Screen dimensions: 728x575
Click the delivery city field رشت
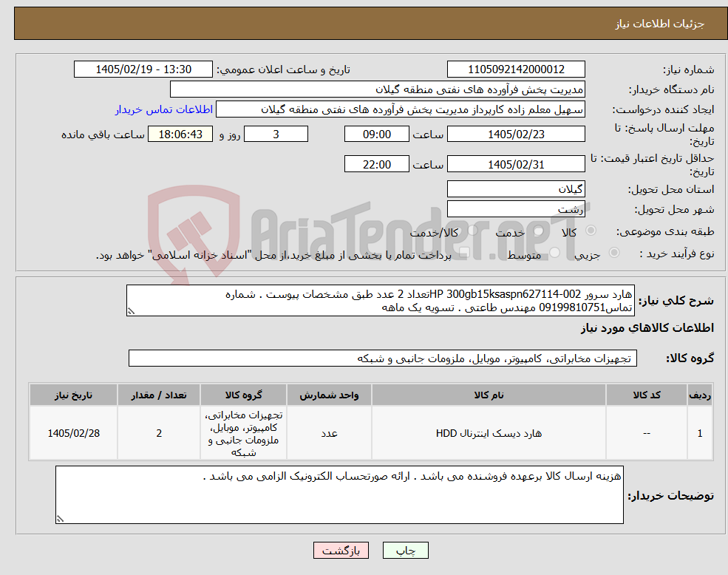516,209
